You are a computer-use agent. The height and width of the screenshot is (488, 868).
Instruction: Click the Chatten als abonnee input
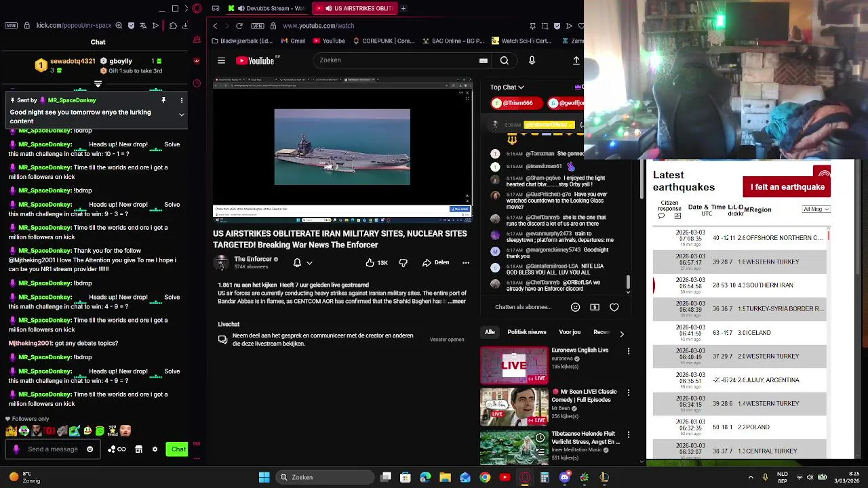pyautogui.click(x=523, y=307)
